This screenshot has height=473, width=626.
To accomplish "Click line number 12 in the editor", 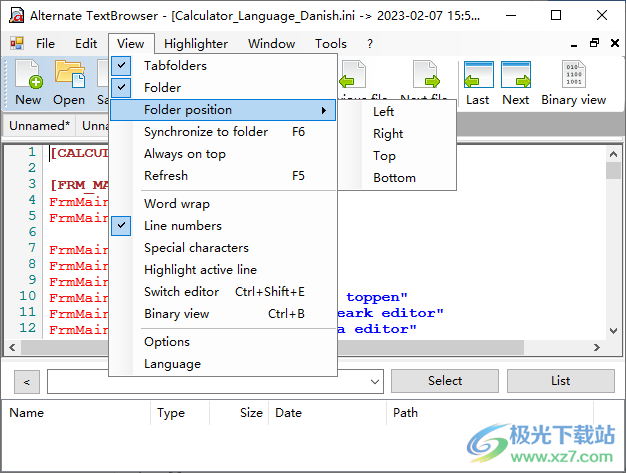I will [28, 328].
